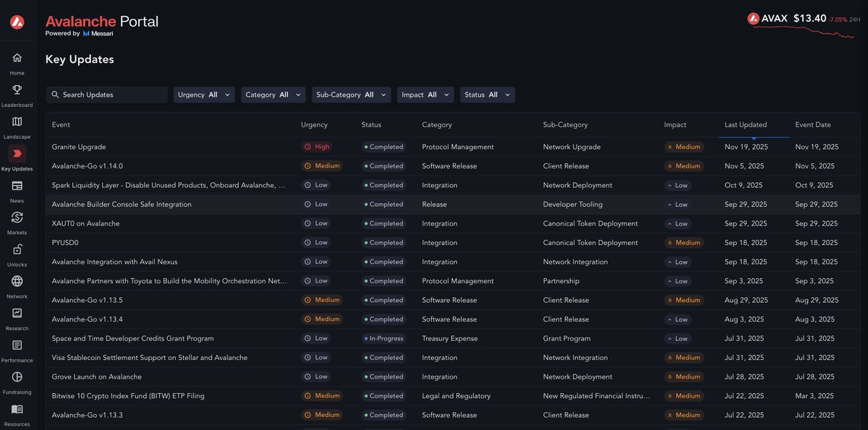Sort by the Category column header

437,125
